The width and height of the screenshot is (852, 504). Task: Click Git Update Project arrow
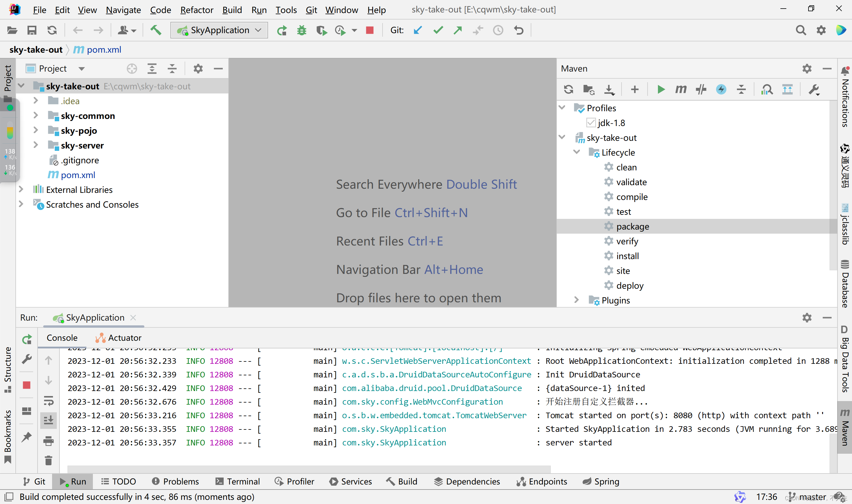point(418,30)
